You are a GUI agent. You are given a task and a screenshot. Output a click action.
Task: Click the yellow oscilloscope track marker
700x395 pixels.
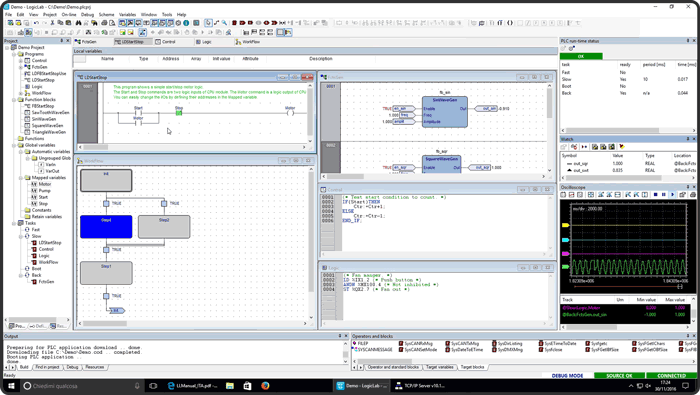(565, 225)
